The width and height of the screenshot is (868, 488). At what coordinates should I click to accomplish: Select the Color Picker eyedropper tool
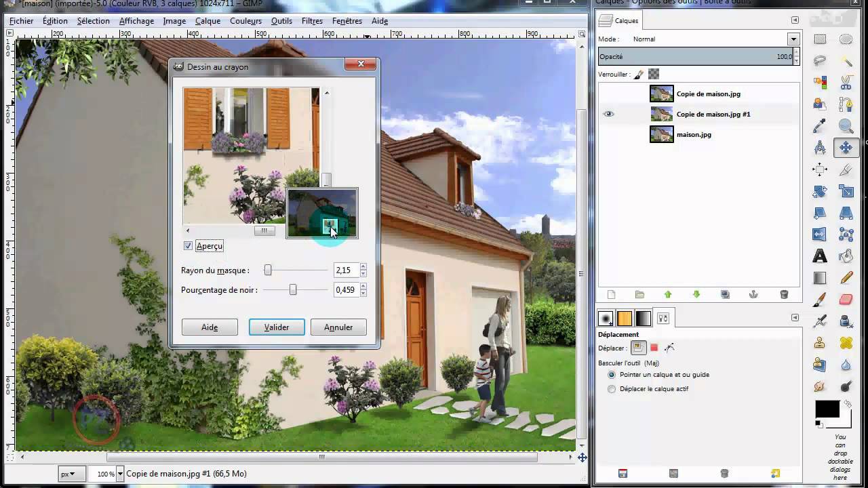pyautogui.click(x=820, y=126)
